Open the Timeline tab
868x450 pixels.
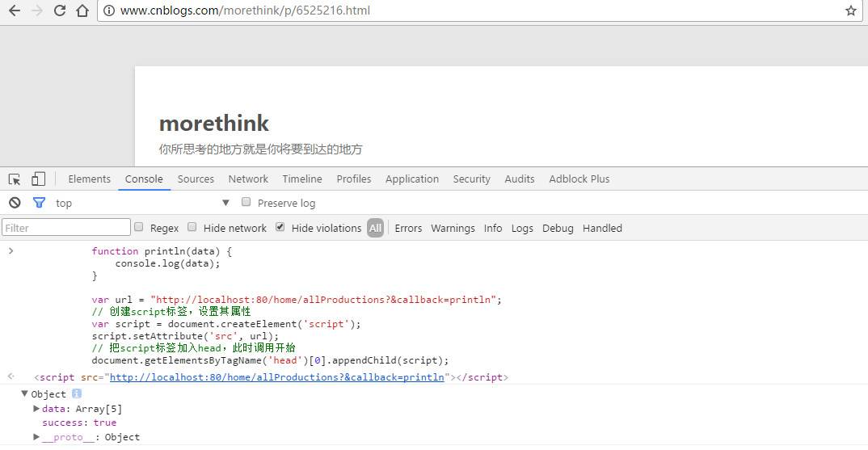pyautogui.click(x=301, y=179)
